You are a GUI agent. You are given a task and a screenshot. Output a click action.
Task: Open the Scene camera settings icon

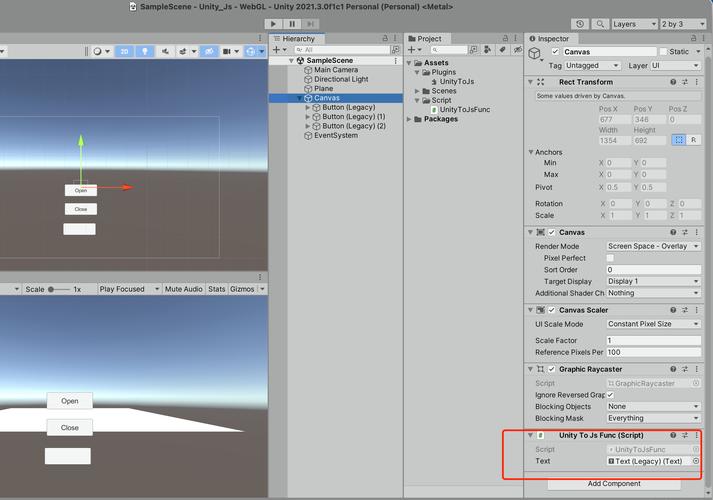(x=227, y=51)
